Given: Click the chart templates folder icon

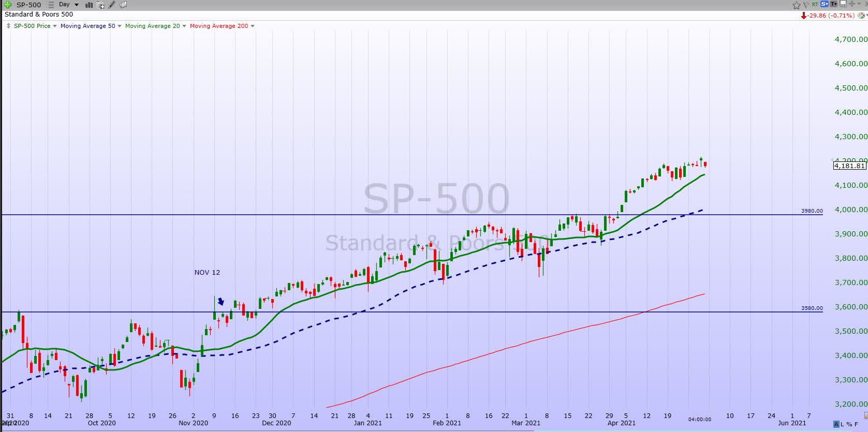Looking at the screenshot, I should 123,5.
